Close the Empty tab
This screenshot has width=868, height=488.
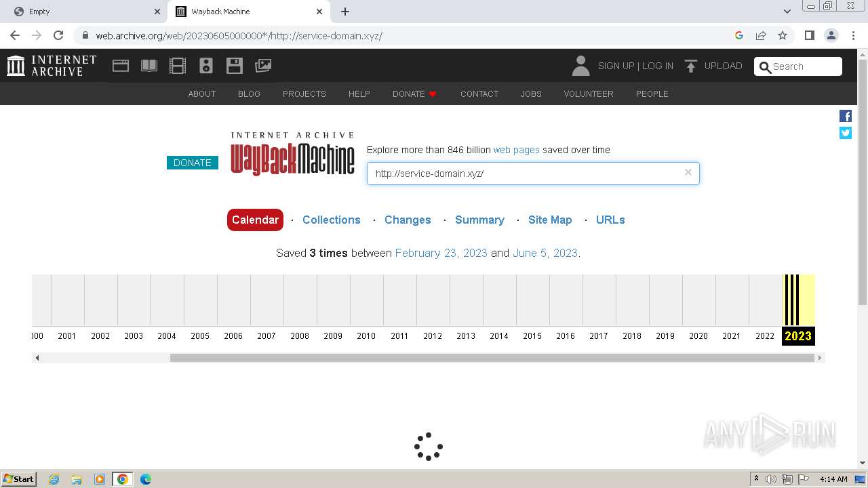(x=157, y=12)
